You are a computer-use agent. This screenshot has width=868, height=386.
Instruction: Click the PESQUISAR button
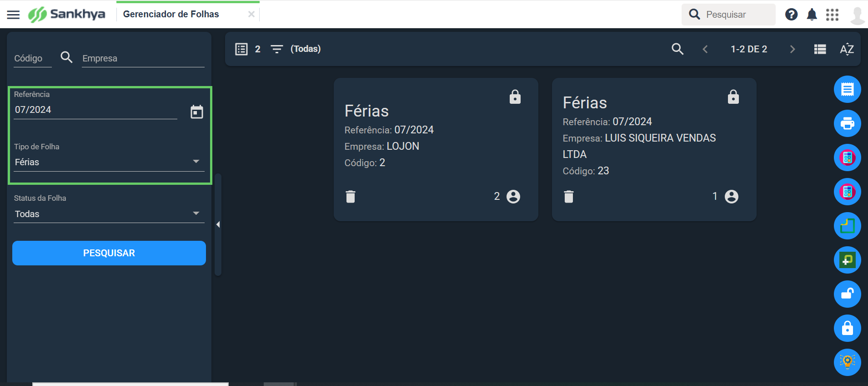[109, 253]
